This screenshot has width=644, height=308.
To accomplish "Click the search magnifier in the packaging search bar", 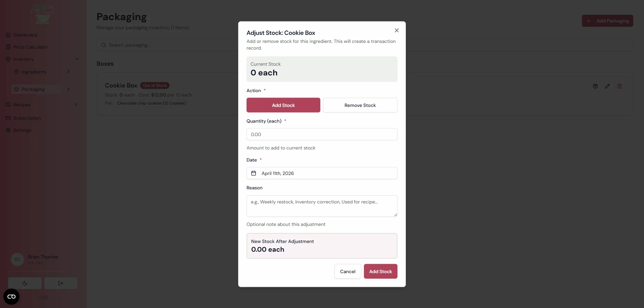I will coord(104,45).
